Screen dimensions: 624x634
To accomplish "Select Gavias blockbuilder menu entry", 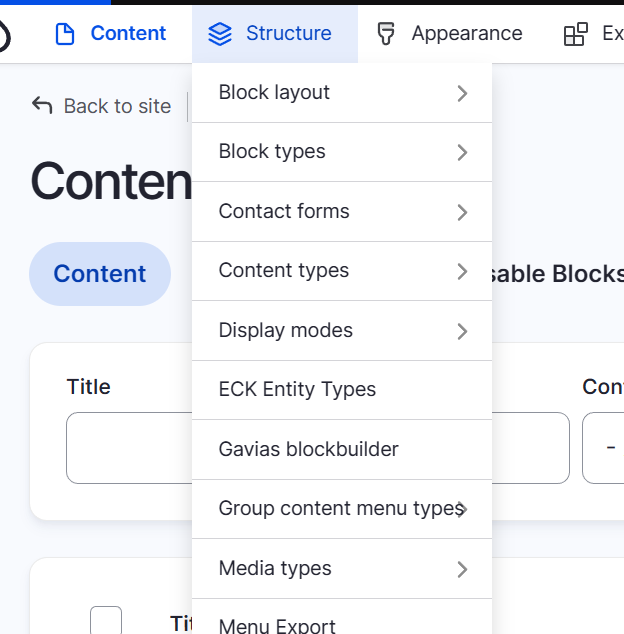I will 308,449.
